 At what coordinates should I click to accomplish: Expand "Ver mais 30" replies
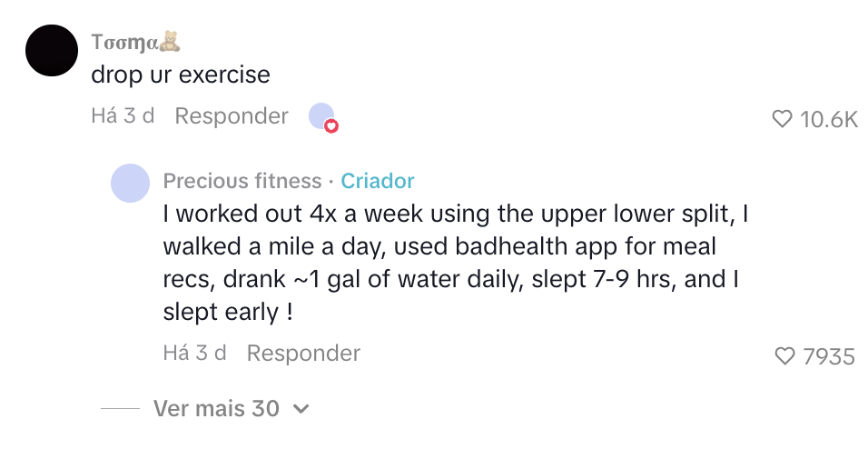(x=216, y=409)
